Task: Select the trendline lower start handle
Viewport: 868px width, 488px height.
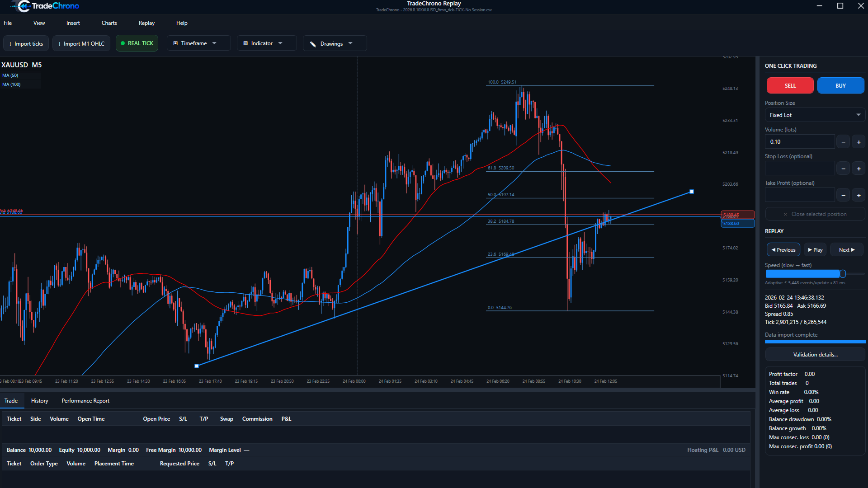Action: tap(197, 366)
